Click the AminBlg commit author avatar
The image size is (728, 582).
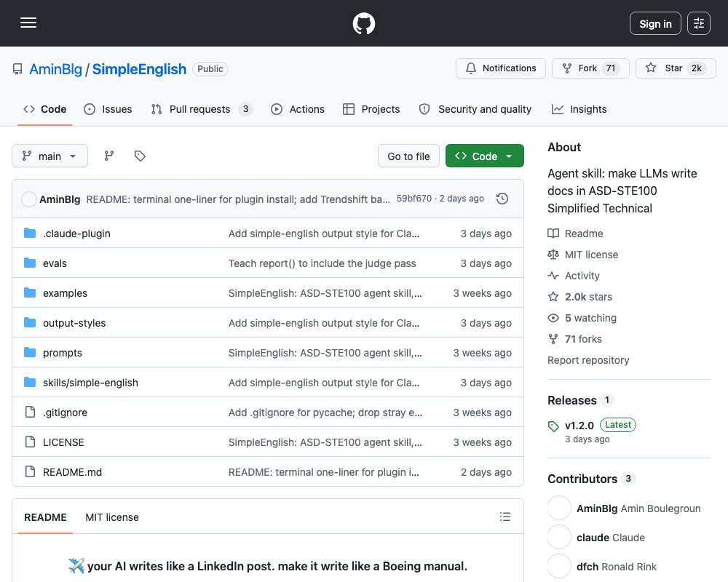pyautogui.click(x=29, y=199)
